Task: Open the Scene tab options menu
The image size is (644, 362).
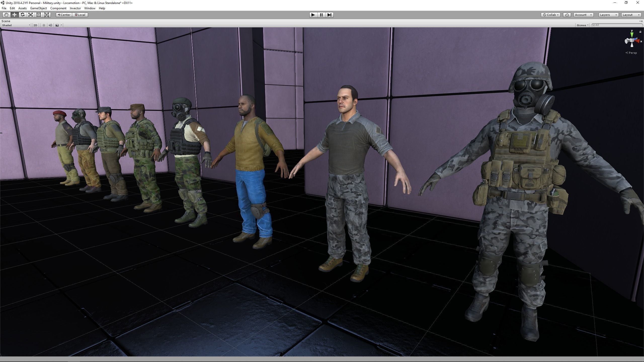Action: (641, 21)
